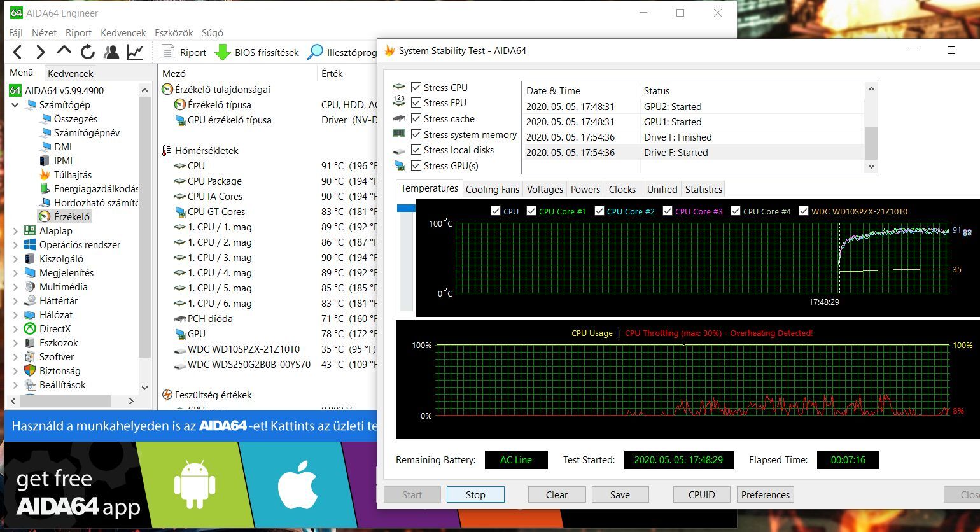This screenshot has width=980, height=532.
Task: Uncheck WDC WD10SPZX-21Z10T0 graph checkbox
Action: coord(804,211)
